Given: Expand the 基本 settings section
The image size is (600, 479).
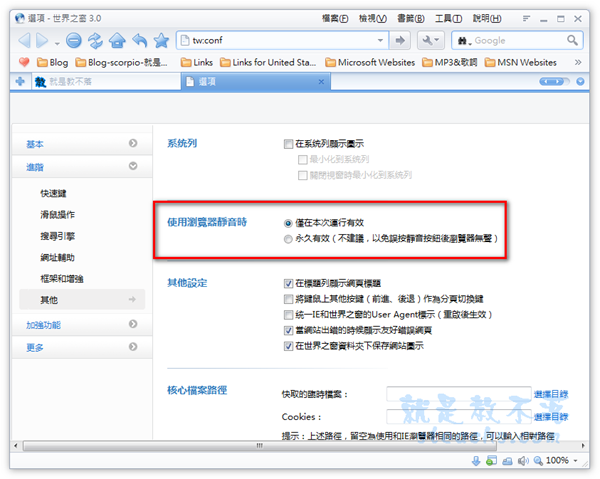Looking at the screenshot, I should pyautogui.click(x=81, y=144).
